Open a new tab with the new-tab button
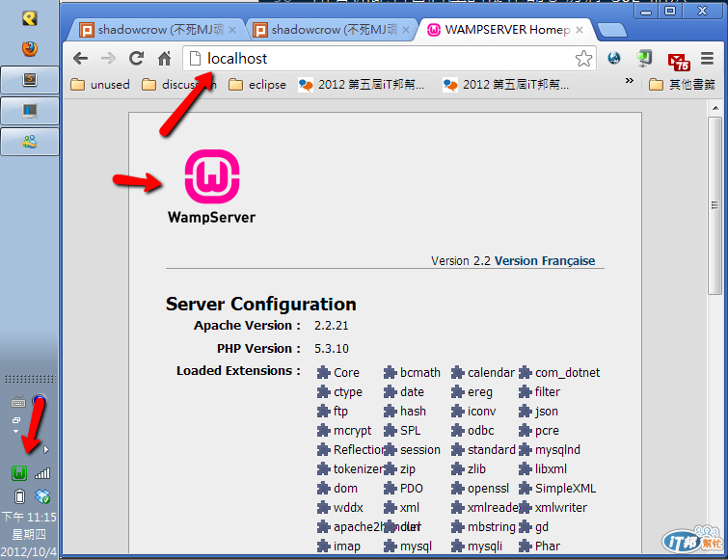This screenshot has width=728, height=560. point(612,31)
